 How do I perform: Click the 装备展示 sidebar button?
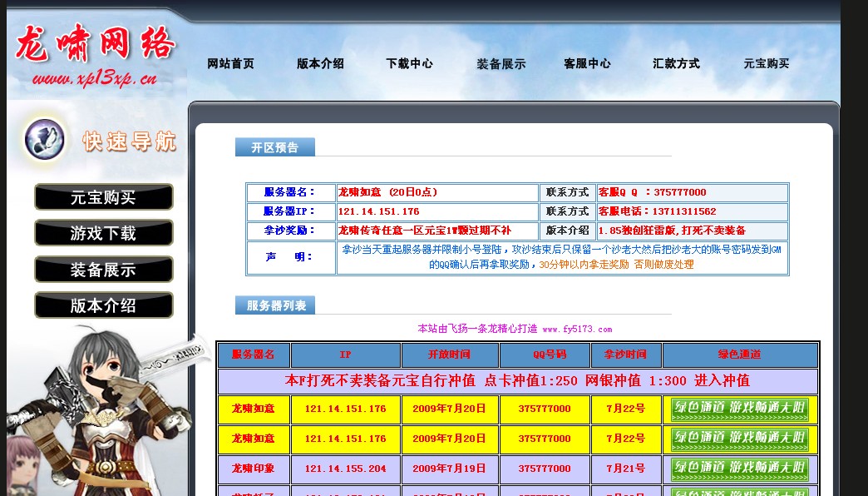(103, 270)
